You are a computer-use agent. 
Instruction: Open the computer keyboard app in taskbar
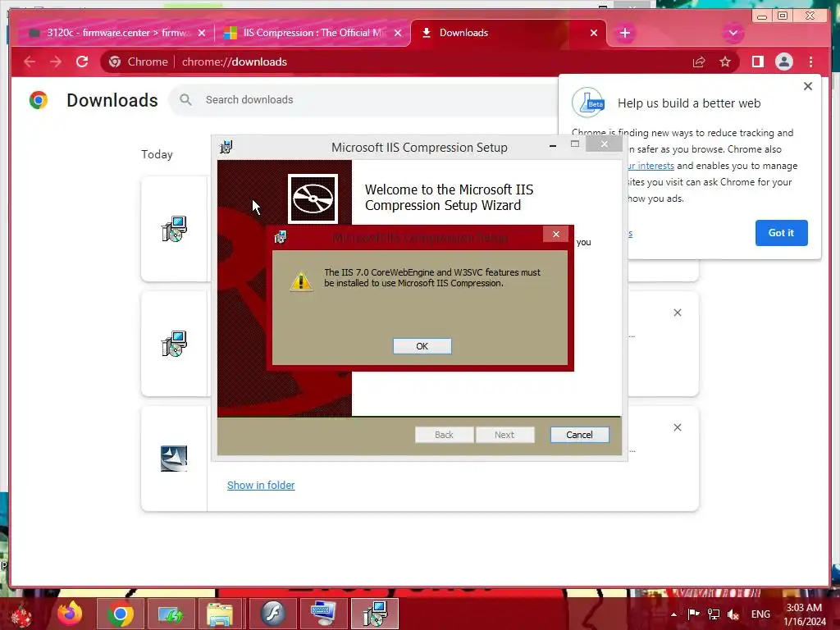tap(323, 614)
